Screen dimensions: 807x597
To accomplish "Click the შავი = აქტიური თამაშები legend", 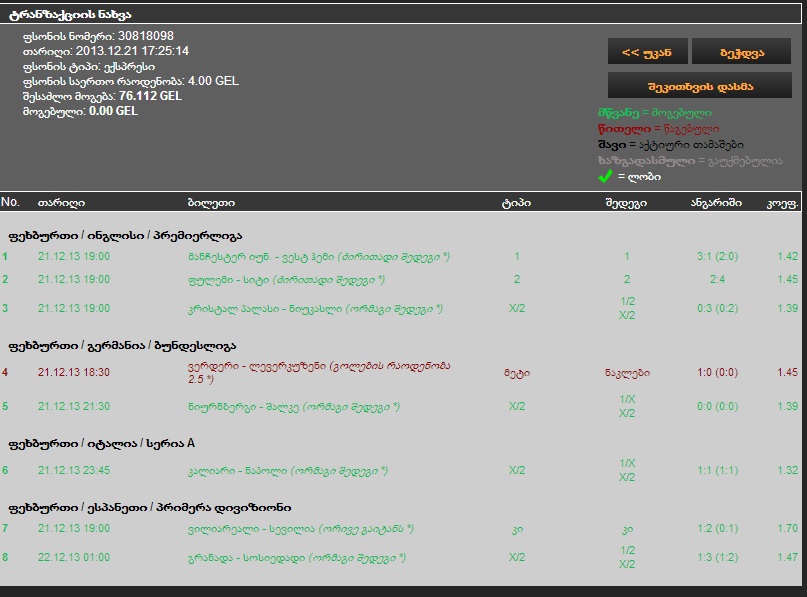I will (x=671, y=145).
